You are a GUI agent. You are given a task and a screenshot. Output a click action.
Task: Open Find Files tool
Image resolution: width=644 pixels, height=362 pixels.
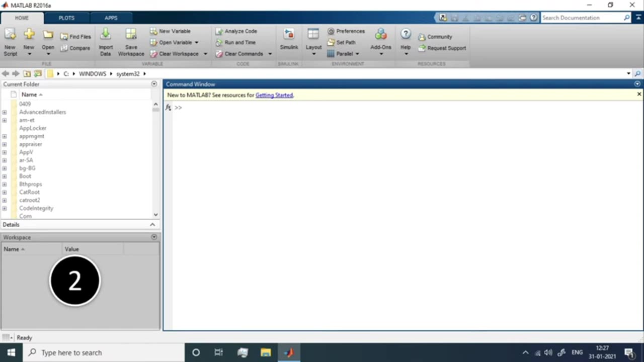[x=76, y=37]
